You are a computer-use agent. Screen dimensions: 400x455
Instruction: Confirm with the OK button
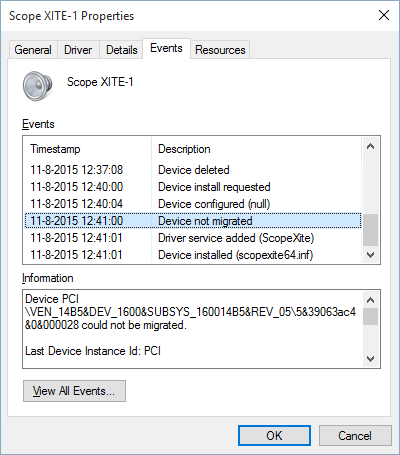274,435
